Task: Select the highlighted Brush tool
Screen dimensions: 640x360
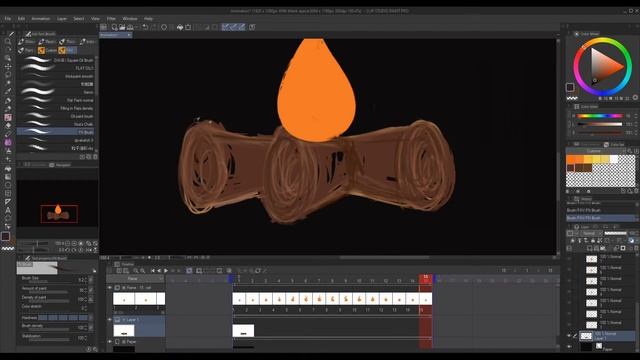Action: (x=8, y=117)
